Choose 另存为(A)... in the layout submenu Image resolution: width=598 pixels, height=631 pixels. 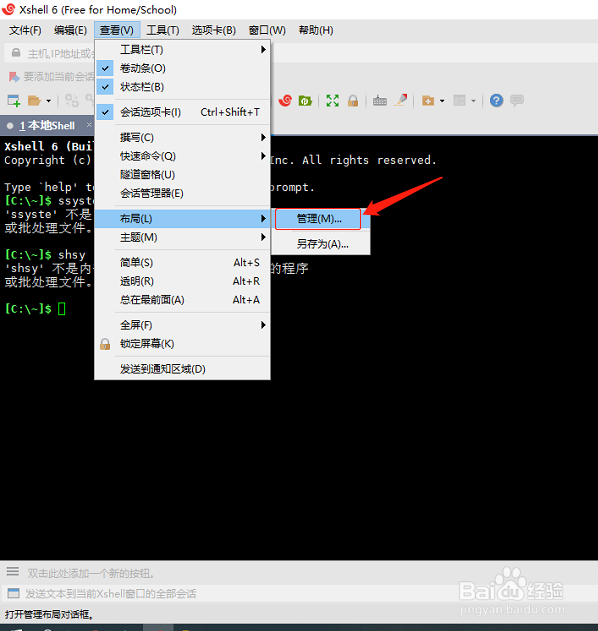321,244
